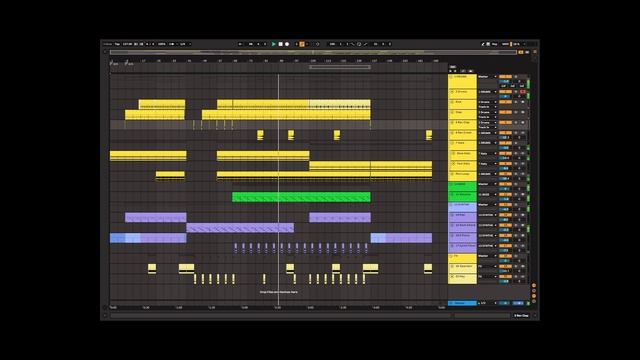This screenshot has width=640, height=360.
Task: Click the arrangement overview bar at top
Action: 313,52
